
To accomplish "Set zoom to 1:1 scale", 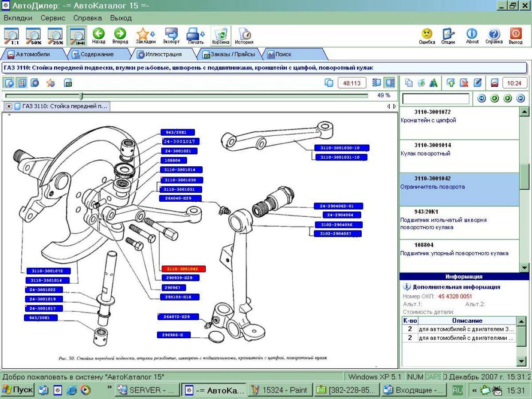I will coord(12,36).
